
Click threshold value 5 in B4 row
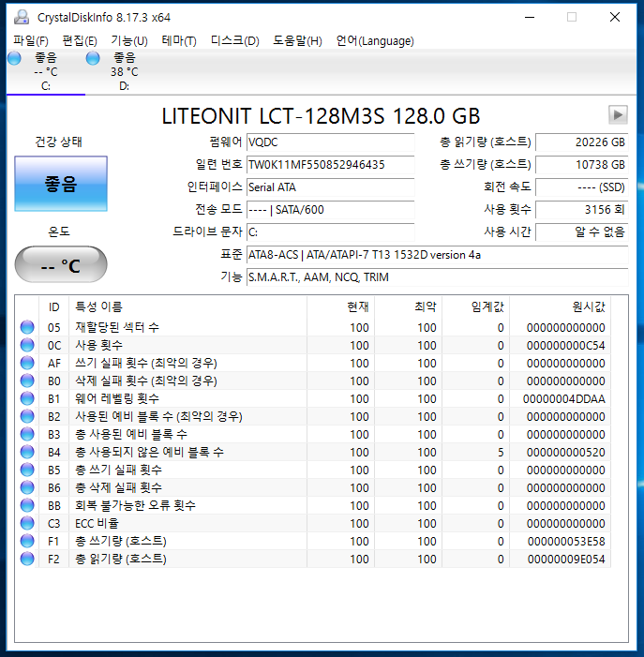(501, 453)
